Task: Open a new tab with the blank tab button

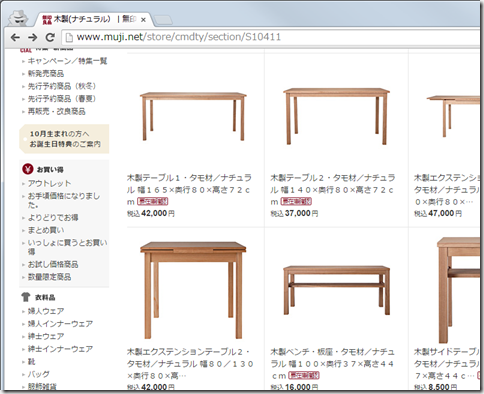Action: point(163,20)
